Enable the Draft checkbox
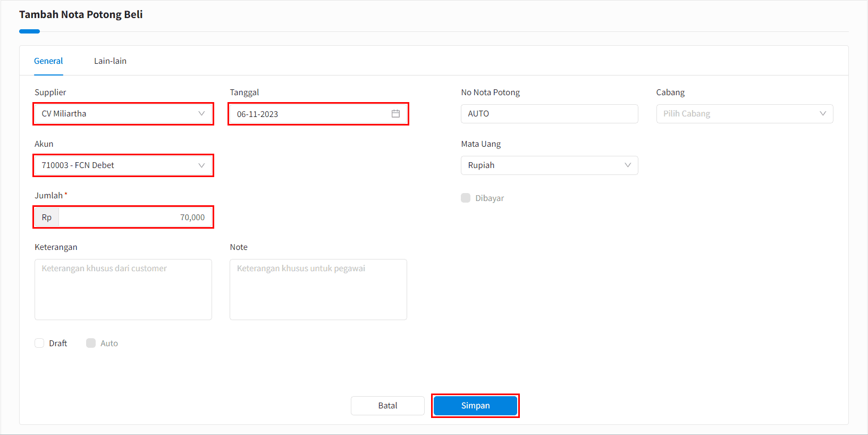Viewport: 868px width, 435px height. [x=39, y=343]
